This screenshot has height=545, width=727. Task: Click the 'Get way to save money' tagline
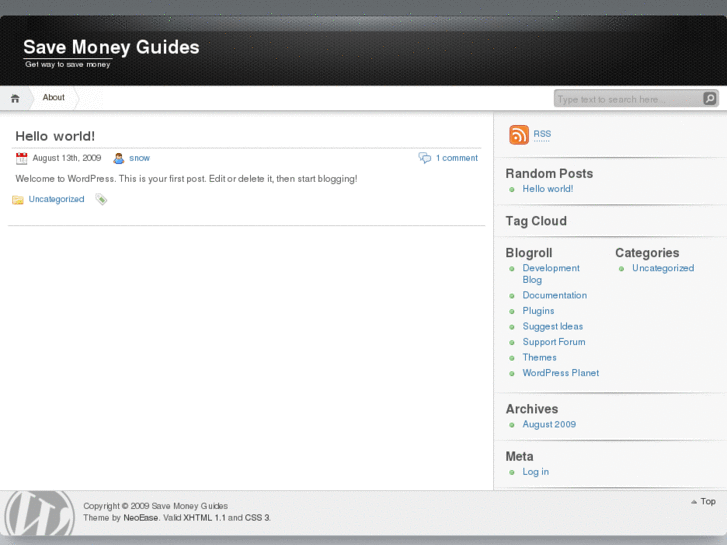pos(68,64)
